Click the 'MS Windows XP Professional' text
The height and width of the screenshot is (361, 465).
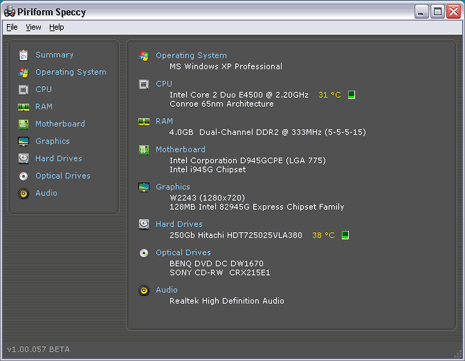[x=226, y=67]
